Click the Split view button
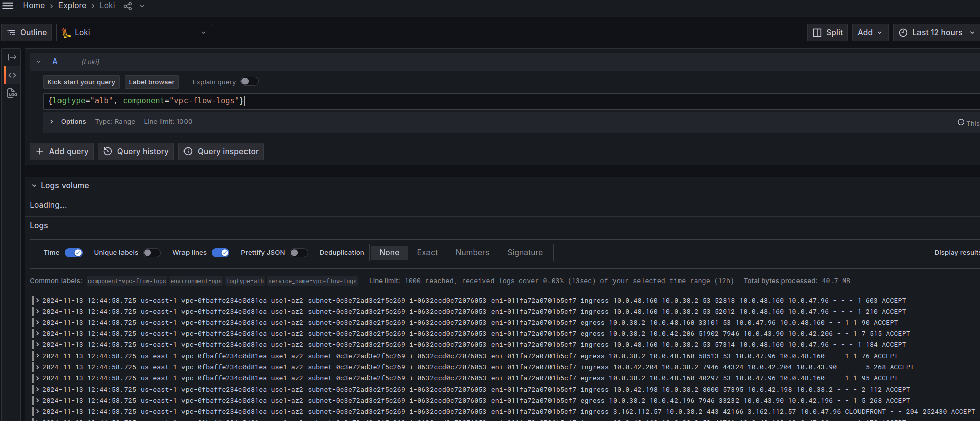The height and width of the screenshot is (421, 980). [827, 32]
